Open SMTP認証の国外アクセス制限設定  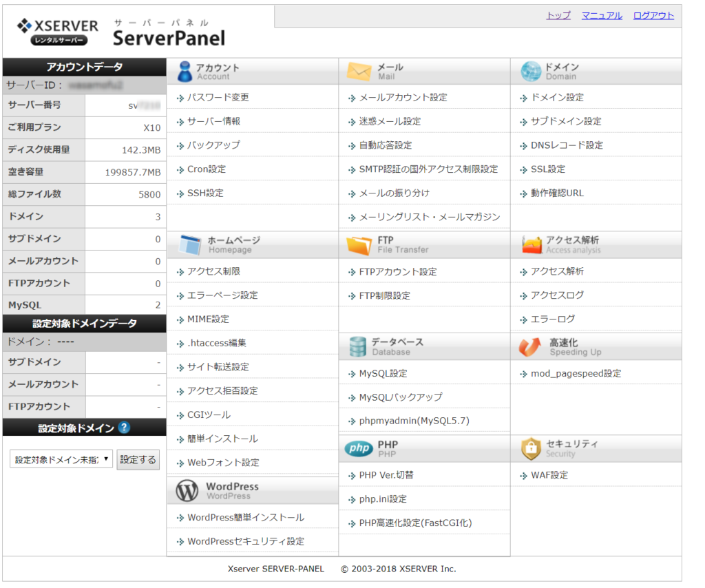pyautogui.click(x=428, y=169)
